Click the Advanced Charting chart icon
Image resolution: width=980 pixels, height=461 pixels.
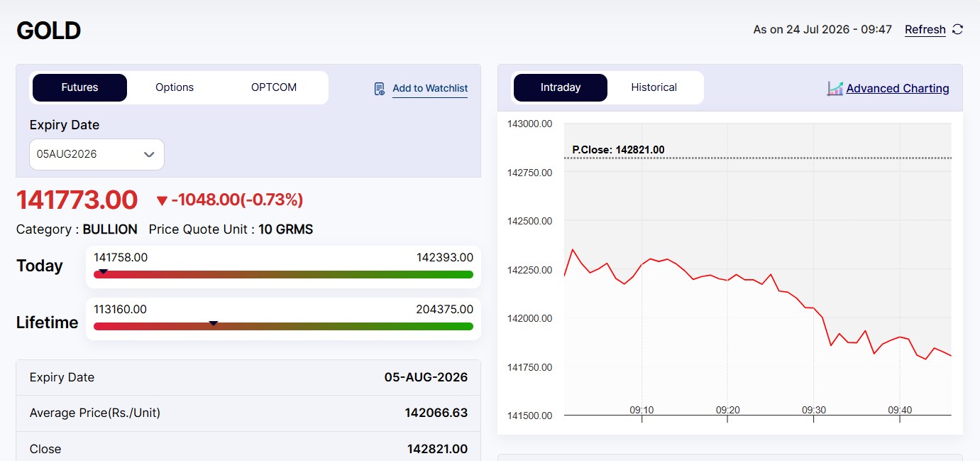[x=835, y=88]
